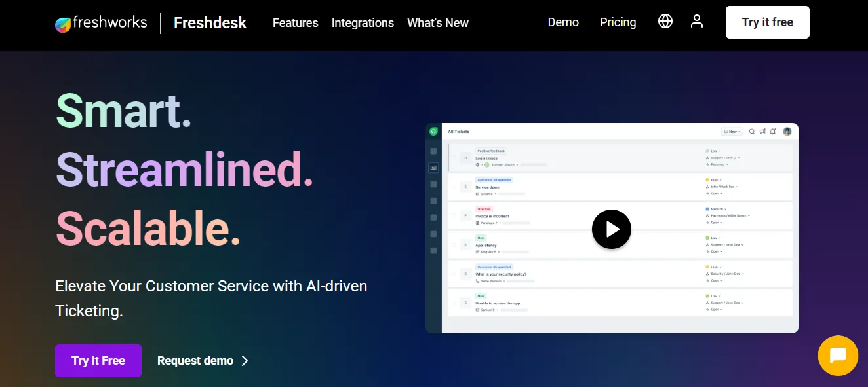Click the green Freshdesk headset logo in preview
Viewport: 868px width, 387px height.
point(433,131)
